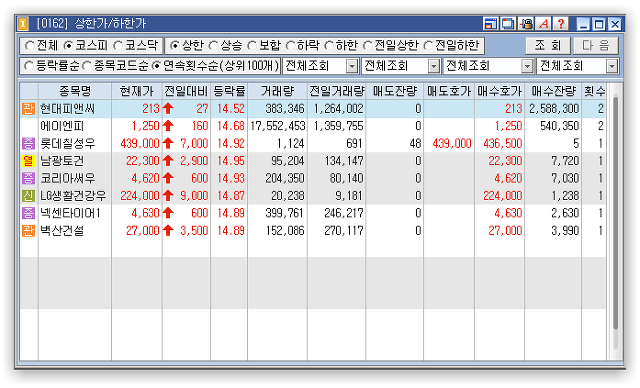
Task: Click the print icon in title bar
Action: coord(526,24)
